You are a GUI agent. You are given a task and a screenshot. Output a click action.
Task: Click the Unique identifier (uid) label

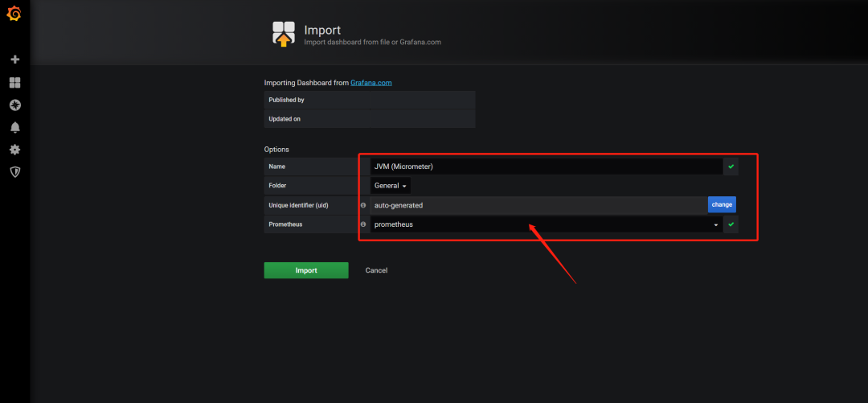coord(299,205)
